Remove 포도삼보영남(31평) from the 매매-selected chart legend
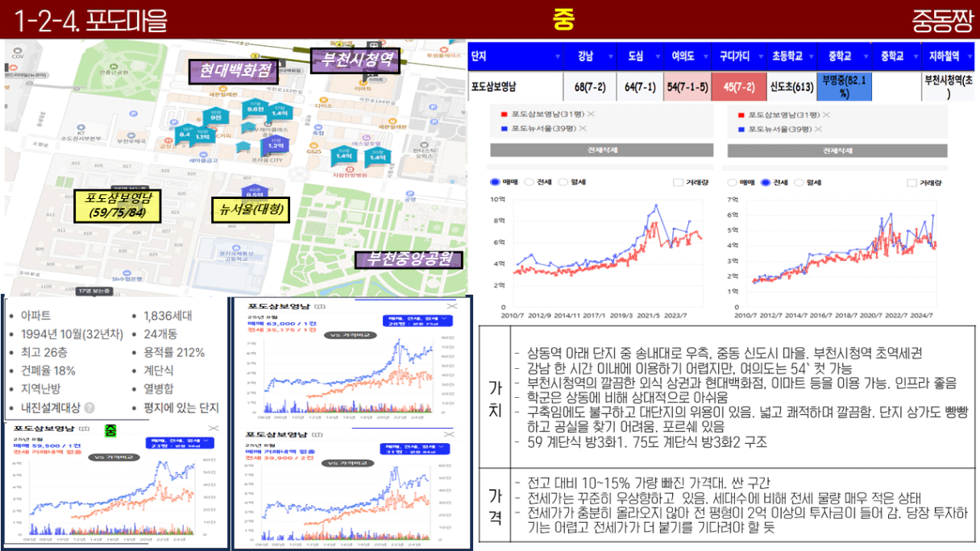The height and width of the screenshot is (551, 980). tap(590, 115)
